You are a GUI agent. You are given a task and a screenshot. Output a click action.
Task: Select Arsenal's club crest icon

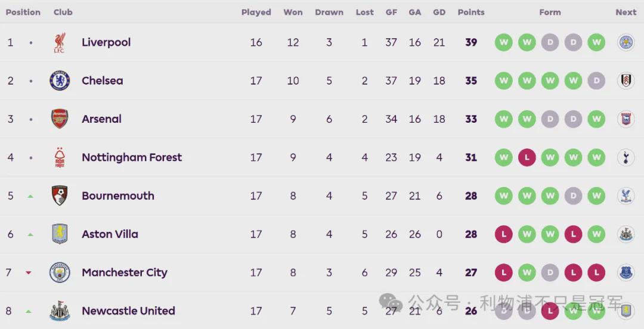click(x=60, y=119)
